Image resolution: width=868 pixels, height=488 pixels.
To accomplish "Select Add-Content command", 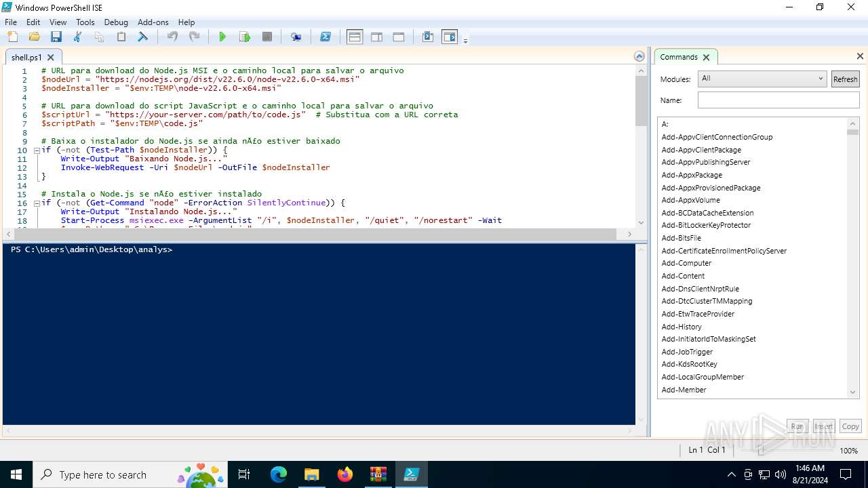I will [683, 276].
